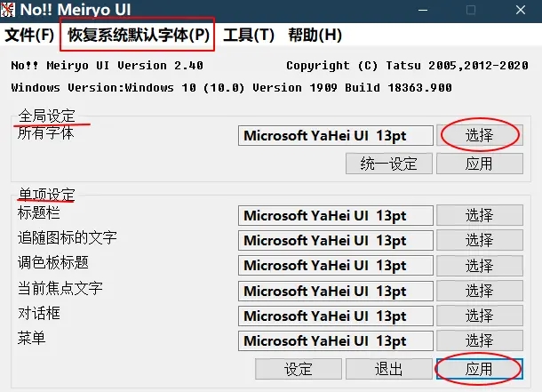542x392 pixels.
Task: Click the 当前焦点文字 font field
Action: tap(336, 291)
